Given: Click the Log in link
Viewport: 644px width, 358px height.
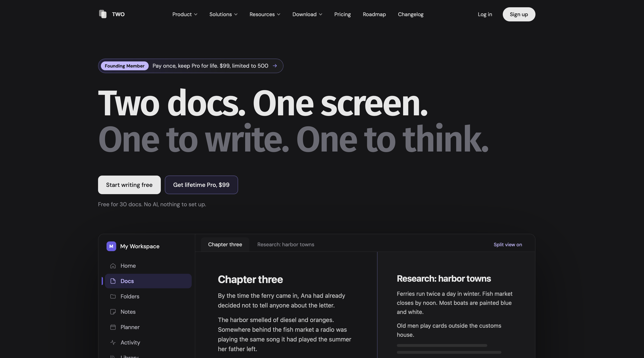Looking at the screenshot, I should pos(485,14).
